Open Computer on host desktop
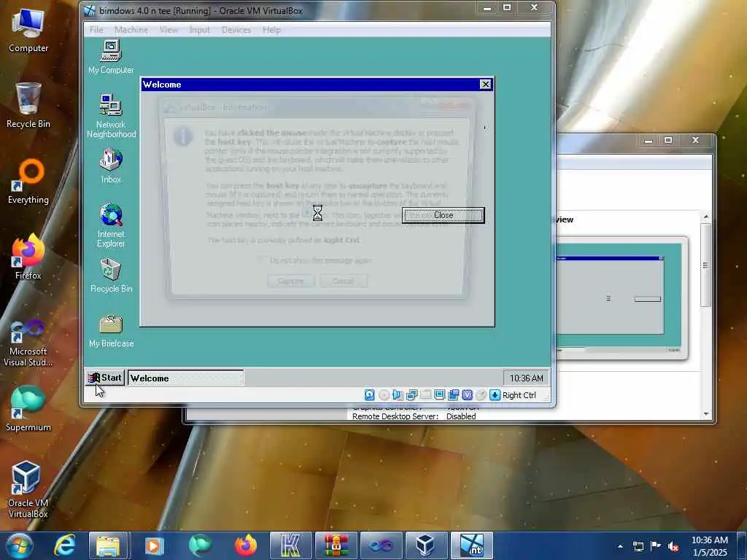The width and height of the screenshot is (747, 560). [x=28, y=30]
